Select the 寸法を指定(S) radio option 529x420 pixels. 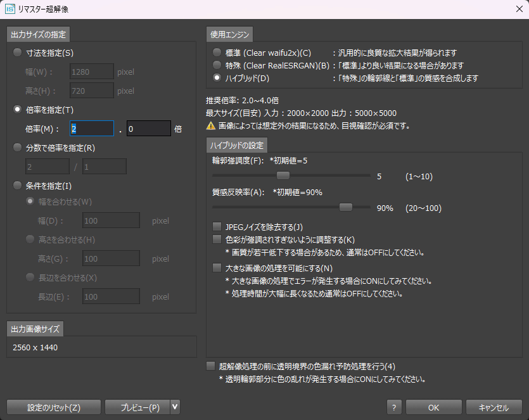[x=17, y=53]
